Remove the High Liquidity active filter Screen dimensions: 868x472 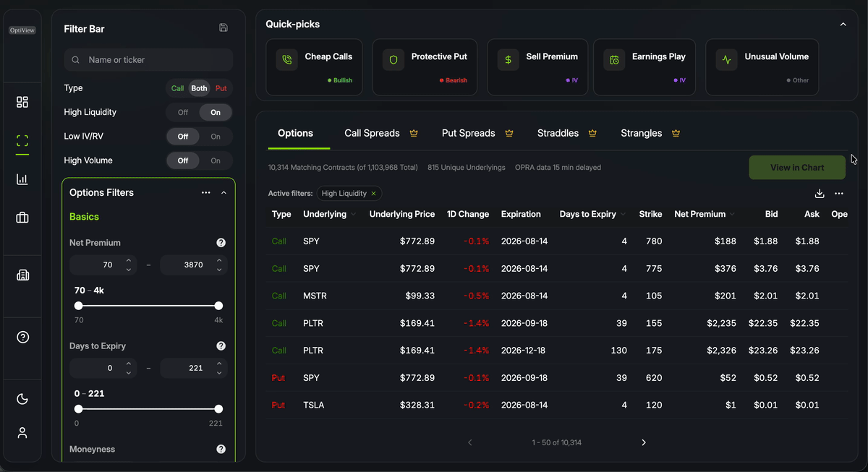click(x=373, y=194)
